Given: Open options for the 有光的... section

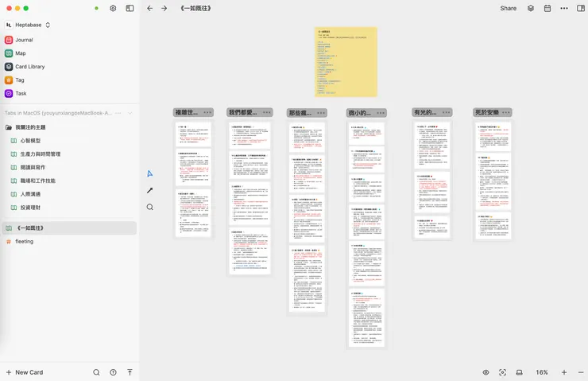Looking at the screenshot, I should point(447,112).
